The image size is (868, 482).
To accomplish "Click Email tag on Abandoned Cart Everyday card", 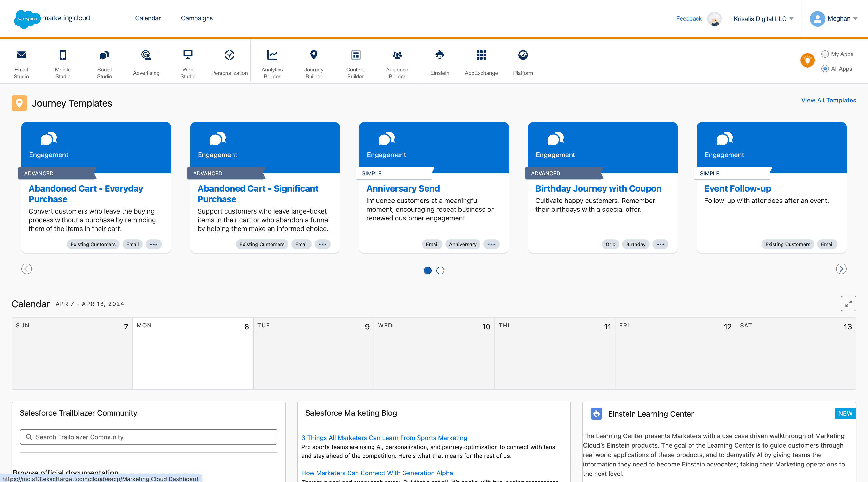I will click(x=132, y=244).
